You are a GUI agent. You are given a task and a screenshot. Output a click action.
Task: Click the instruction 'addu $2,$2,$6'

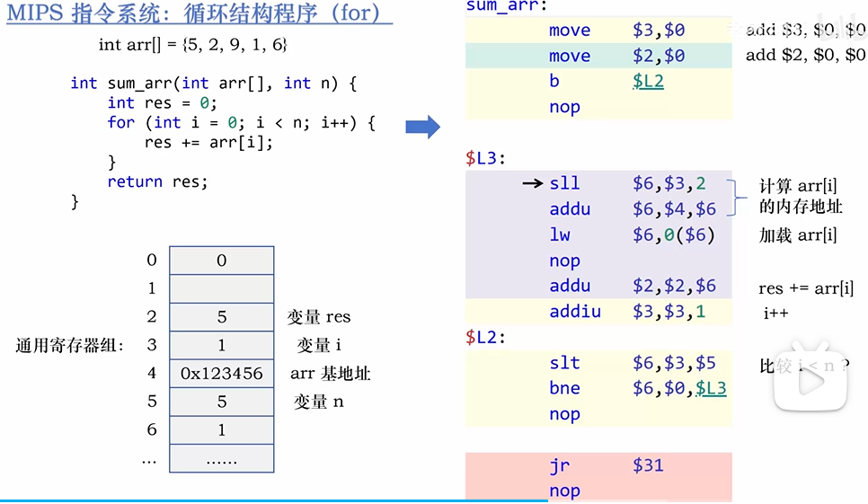pos(633,286)
